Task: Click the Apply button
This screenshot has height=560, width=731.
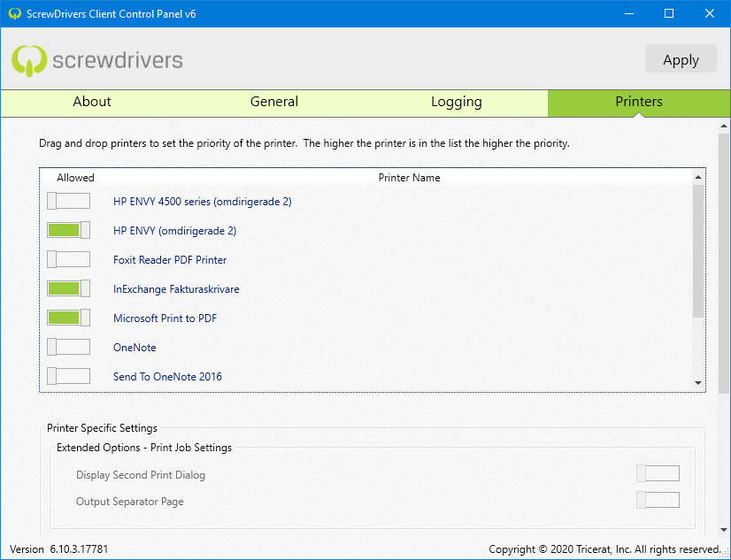Action: [x=681, y=58]
